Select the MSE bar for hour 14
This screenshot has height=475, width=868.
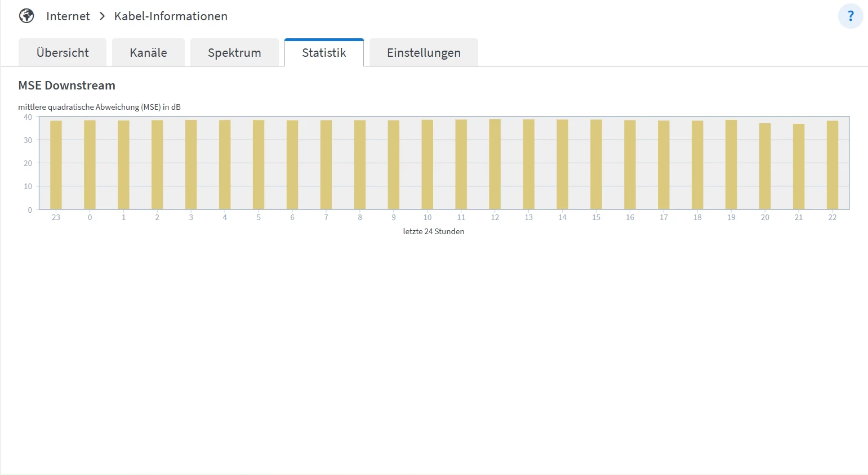[x=562, y=164]
